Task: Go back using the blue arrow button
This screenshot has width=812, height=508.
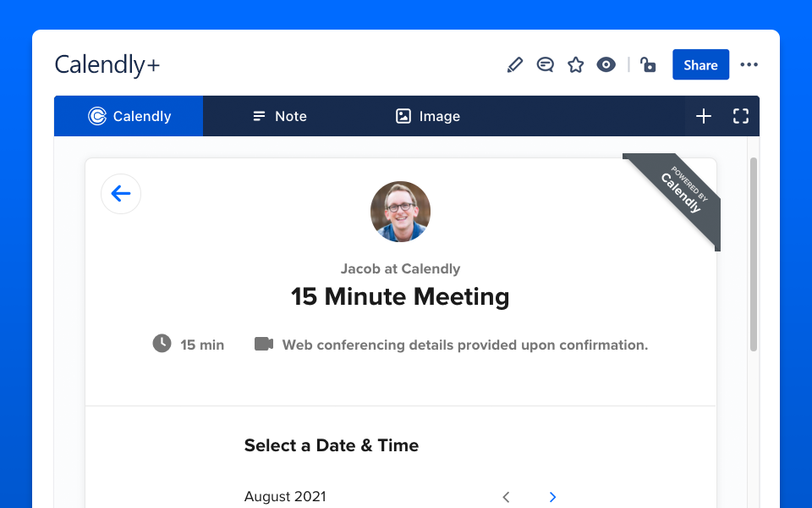Action: tap(121, 194)
